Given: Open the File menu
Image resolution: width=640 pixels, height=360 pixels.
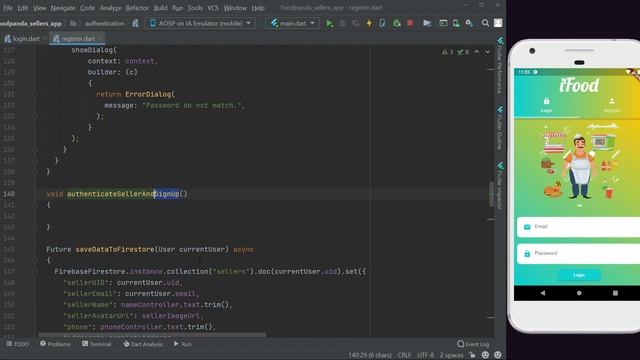Looking at the screenshot, I should coord(8,8).
